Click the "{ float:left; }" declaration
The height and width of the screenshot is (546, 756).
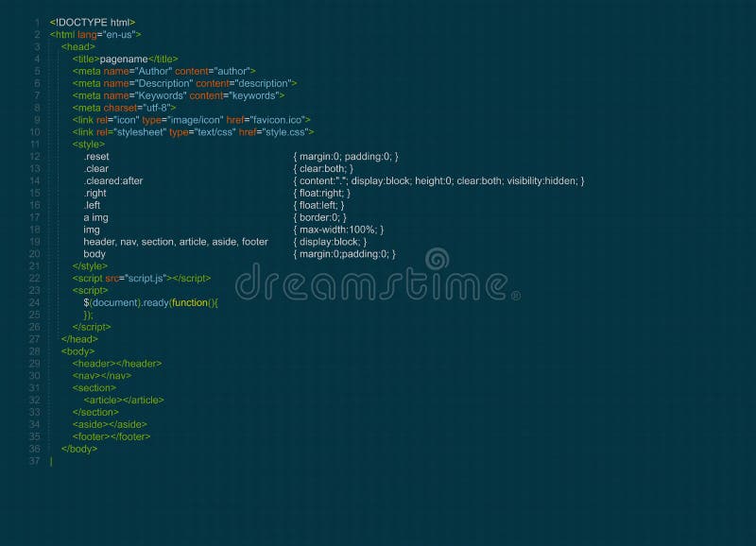(318, 205)
